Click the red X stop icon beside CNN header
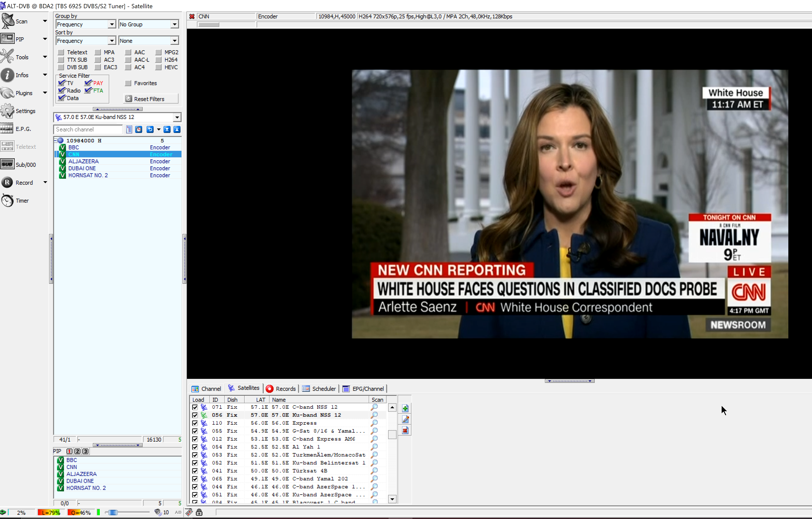 pyautogui.click(x=192, y=16)
